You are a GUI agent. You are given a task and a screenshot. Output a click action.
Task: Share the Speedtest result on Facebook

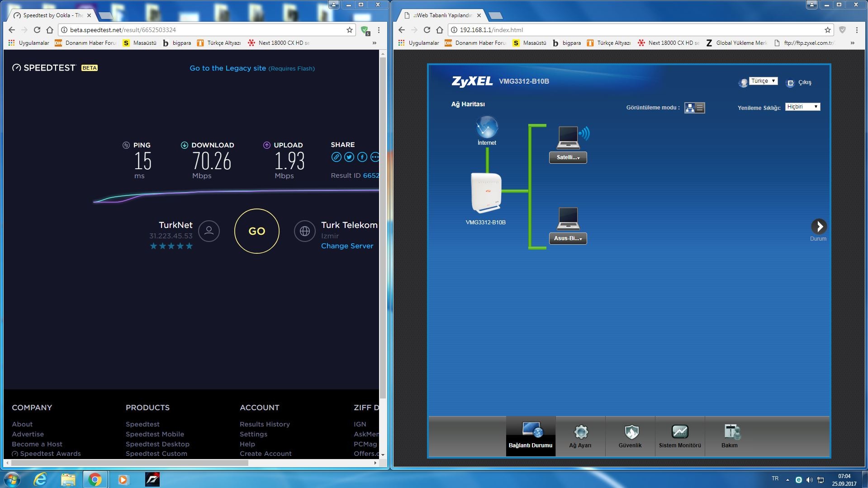[x=362, y=157]
